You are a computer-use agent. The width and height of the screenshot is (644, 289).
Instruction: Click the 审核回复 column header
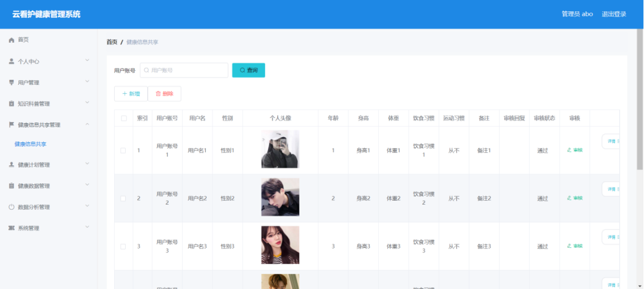pos(514,119)
